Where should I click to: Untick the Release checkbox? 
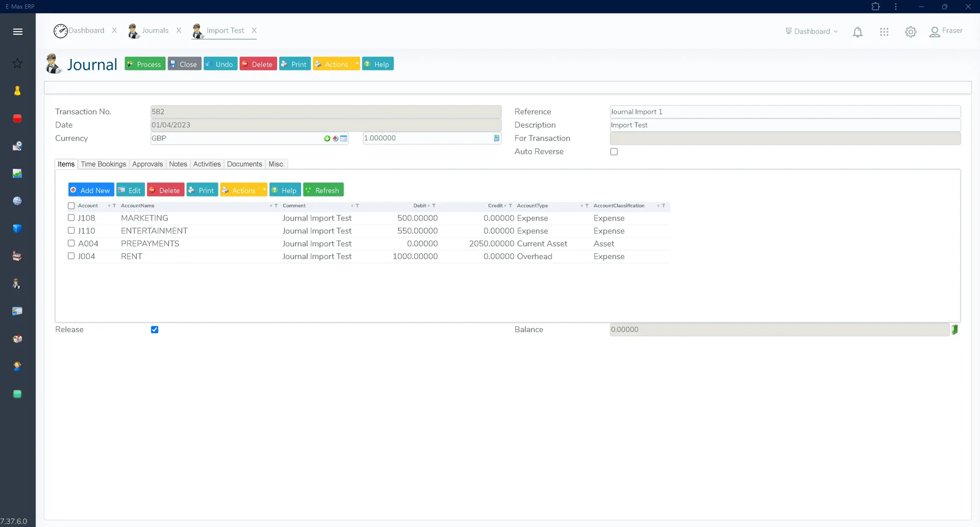pyautogui.click(x=155, y=329)
